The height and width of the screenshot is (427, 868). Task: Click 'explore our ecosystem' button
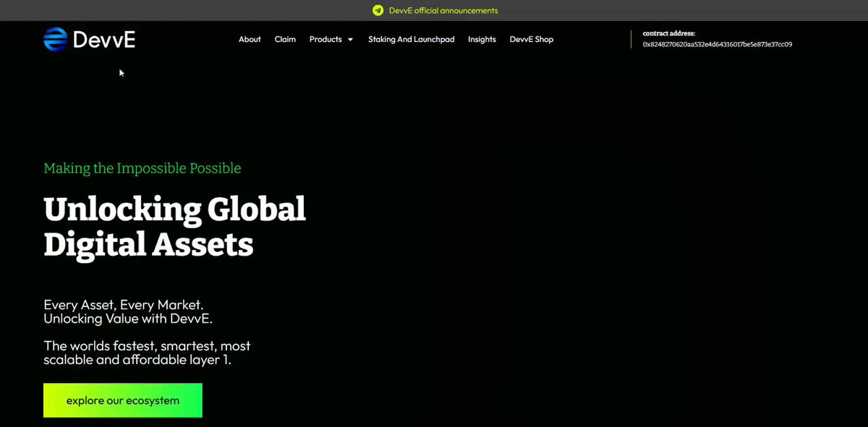coord(123,400)
